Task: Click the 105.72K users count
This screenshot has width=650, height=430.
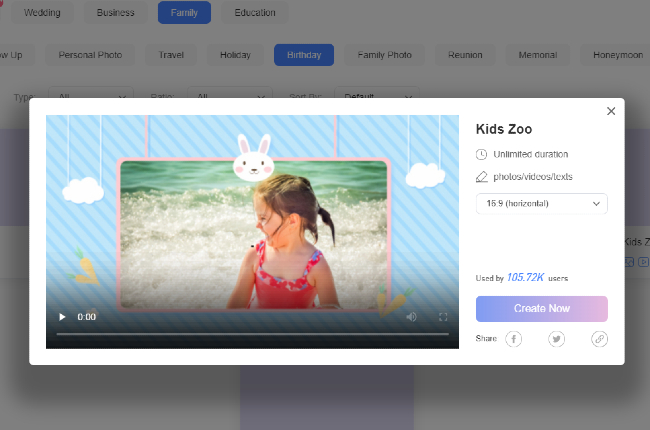Action: (525, 277)
